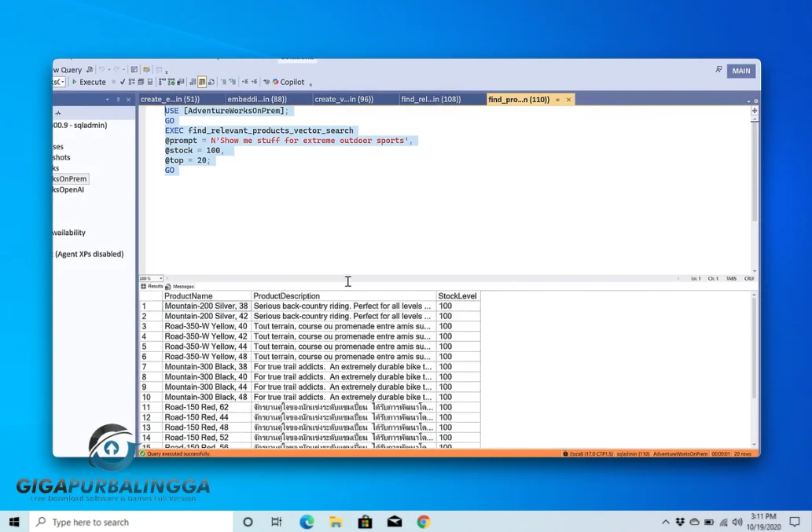This screenshot has height=532, width=812.
Task: Click the Undo arrow icon
Action: tap(101, 69)
